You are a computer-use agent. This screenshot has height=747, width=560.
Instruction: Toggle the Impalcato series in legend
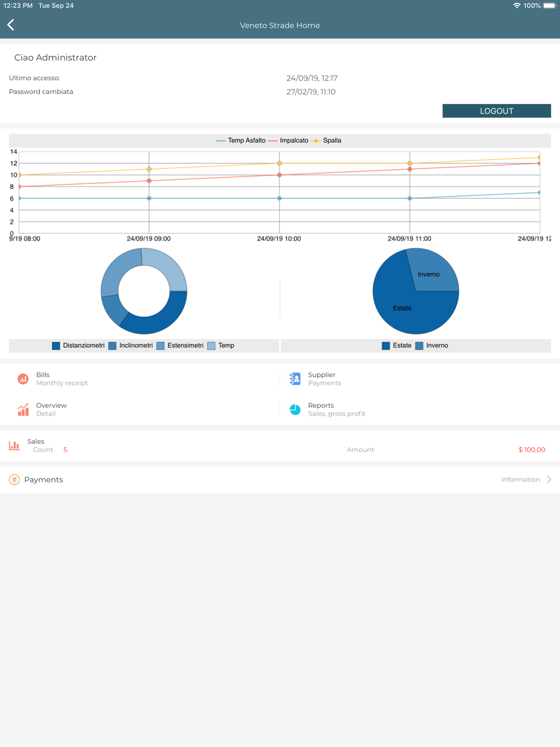tap(288, 141)
